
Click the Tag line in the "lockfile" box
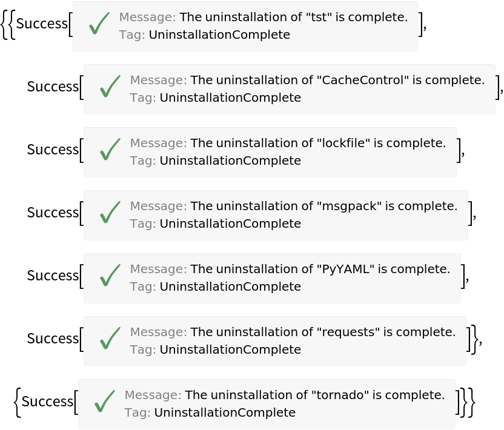(215, 160)
